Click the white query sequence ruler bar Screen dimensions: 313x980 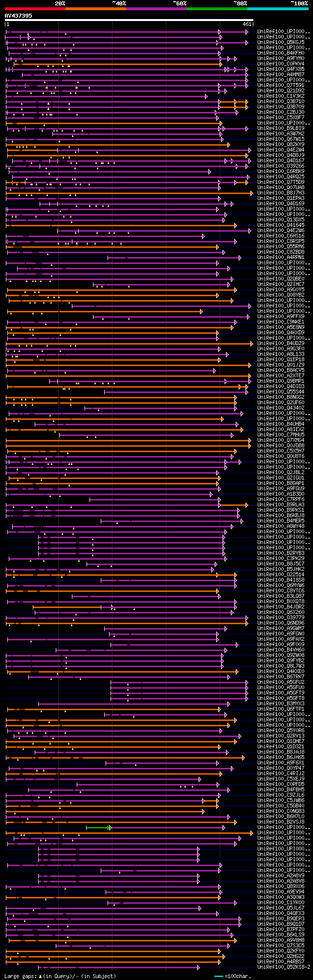click(129, 20)
